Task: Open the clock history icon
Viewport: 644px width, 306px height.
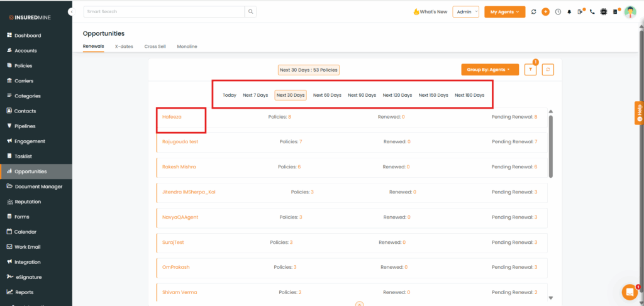Action: [x=558, y=12]
